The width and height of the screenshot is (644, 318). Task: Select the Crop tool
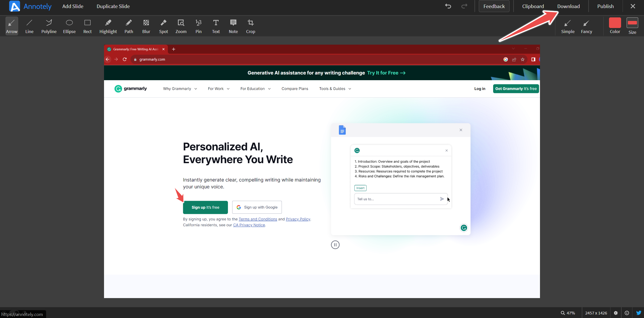[x=251, y=26]
